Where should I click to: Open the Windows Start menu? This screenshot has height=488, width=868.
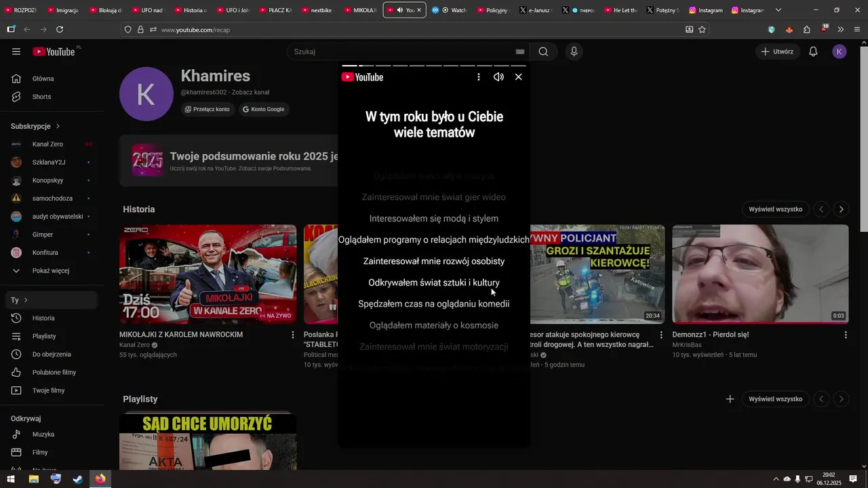coord(11,479)
